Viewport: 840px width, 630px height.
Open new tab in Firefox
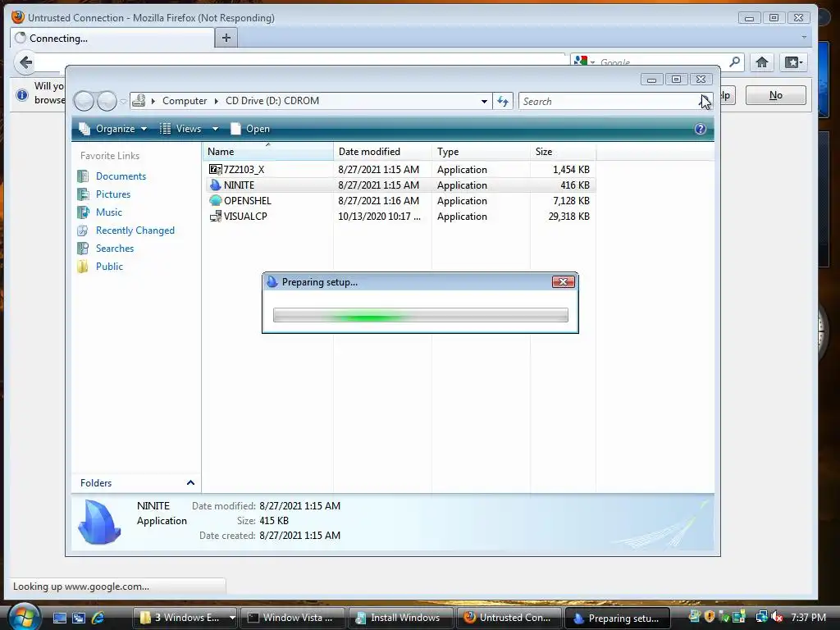pyautogui.click(x=226, y=38)
